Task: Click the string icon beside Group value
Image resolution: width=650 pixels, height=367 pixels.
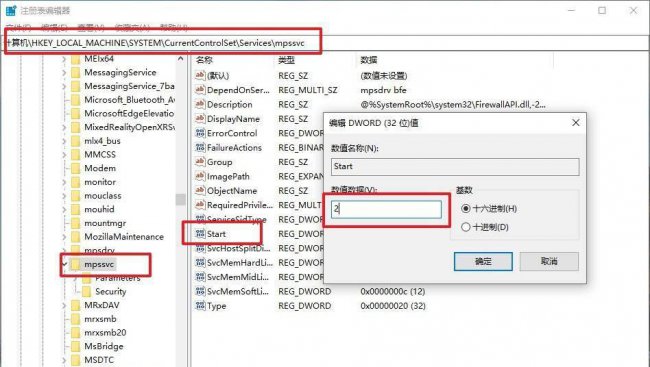Action: (200, 162)
